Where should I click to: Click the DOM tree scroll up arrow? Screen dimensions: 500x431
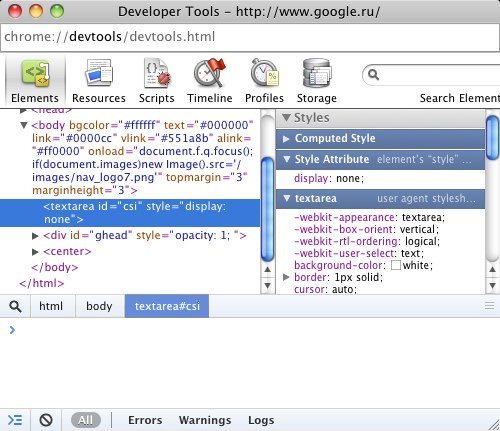(x=267, y=270)
